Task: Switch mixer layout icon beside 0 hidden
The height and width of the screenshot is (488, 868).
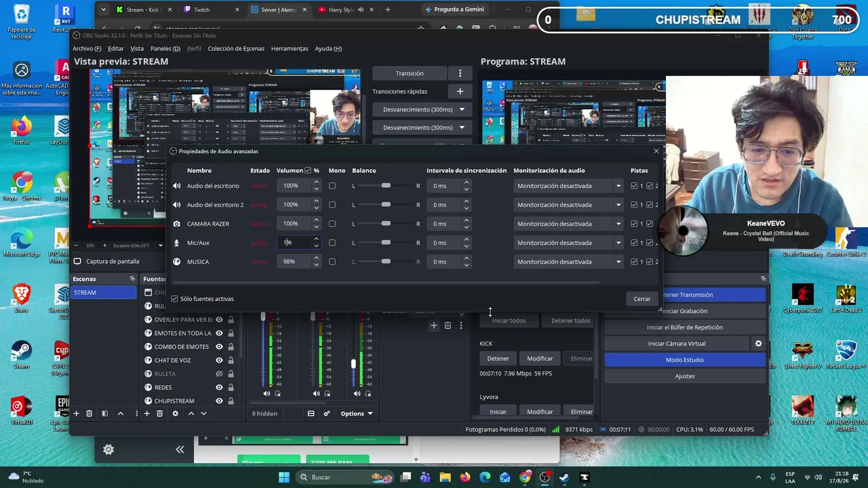Action: click(x=311, y=413)
